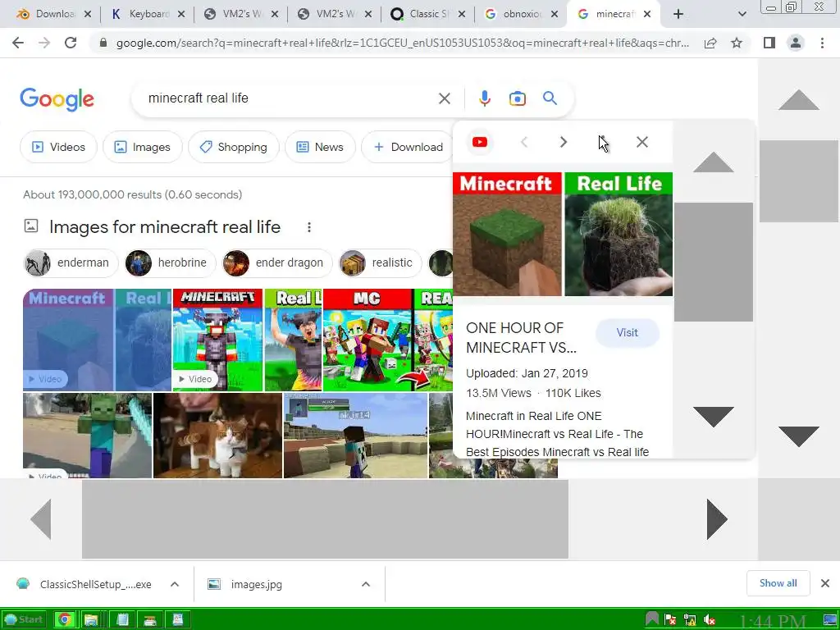Click preview panel scrollbar up arrow
Image resolution: width=840 pixels, height=630 pixels.
[713, 162]
